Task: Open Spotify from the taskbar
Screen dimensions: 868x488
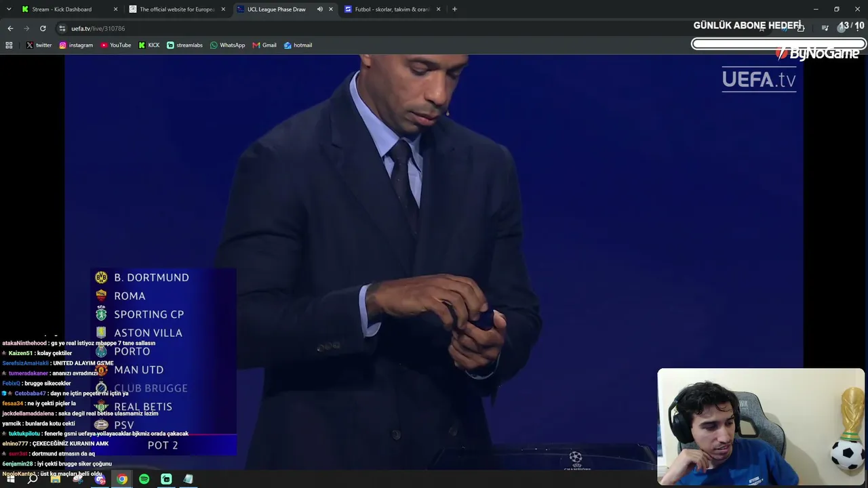Action: click(x=144, y=479)
